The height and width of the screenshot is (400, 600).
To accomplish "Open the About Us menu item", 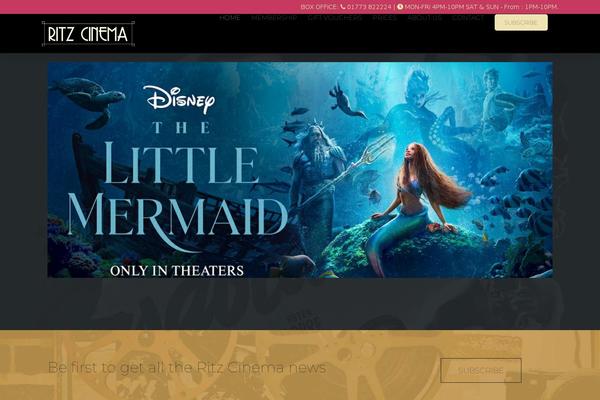I will [x=424, y=18].
